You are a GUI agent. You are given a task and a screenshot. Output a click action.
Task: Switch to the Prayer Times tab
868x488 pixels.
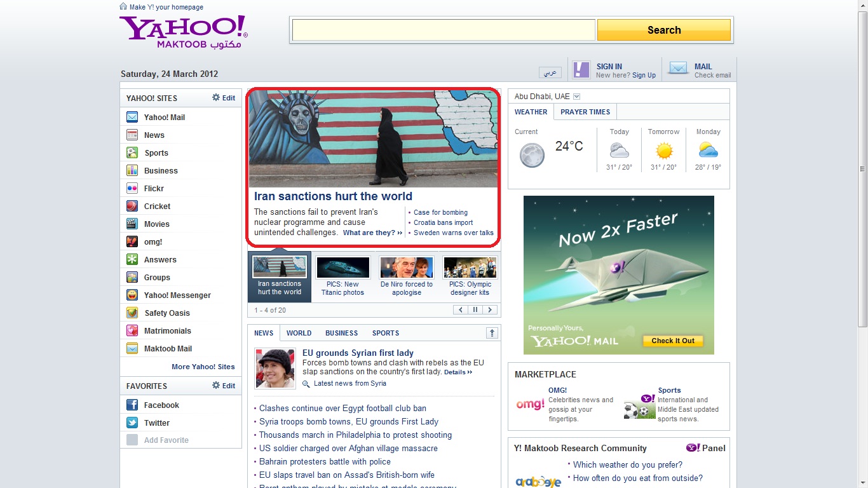tap(585, 112)
